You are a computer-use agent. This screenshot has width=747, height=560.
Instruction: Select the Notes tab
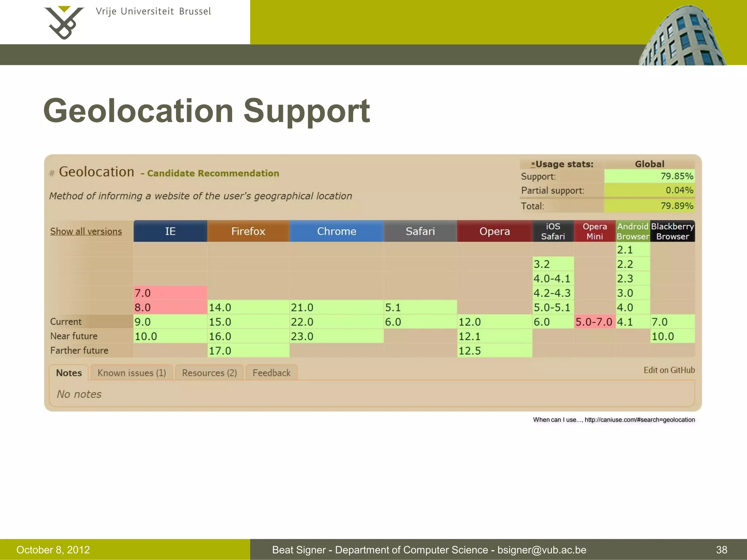(69, 373)
